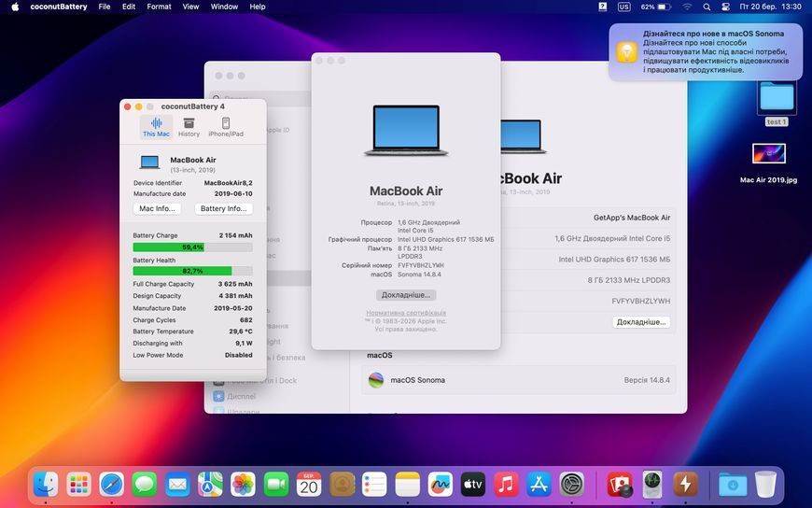Select serial number FVFYVBHZLYWH in About This Mac window
Image resolution: width=812 pixels, height=508 pixels.
tap(421, 265)
